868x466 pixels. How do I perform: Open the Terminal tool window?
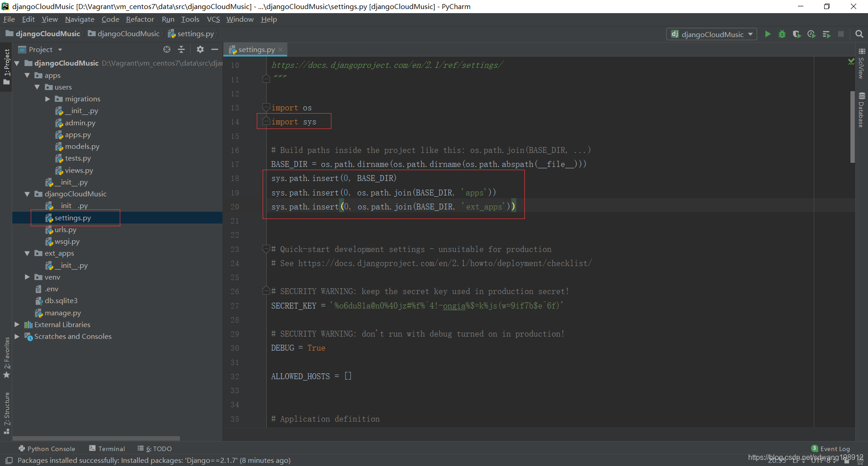pos(107,449)
